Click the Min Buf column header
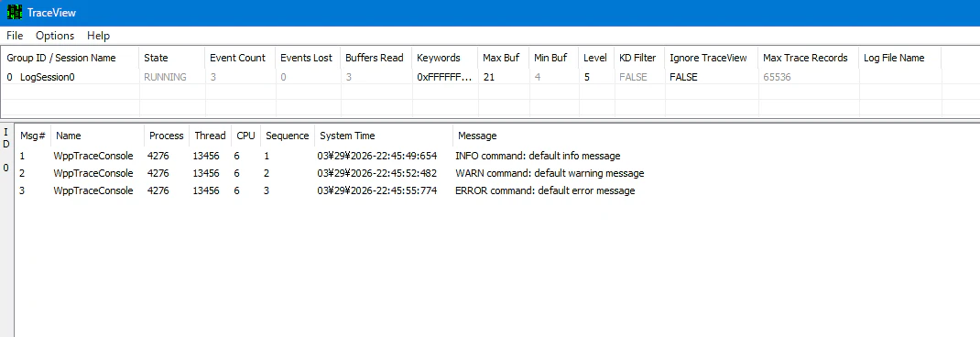Screen dimensions: 980x337 (554, 58)
